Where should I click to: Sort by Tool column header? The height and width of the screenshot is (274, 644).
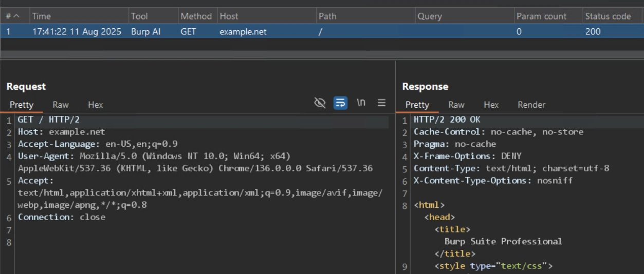point(153,16)
